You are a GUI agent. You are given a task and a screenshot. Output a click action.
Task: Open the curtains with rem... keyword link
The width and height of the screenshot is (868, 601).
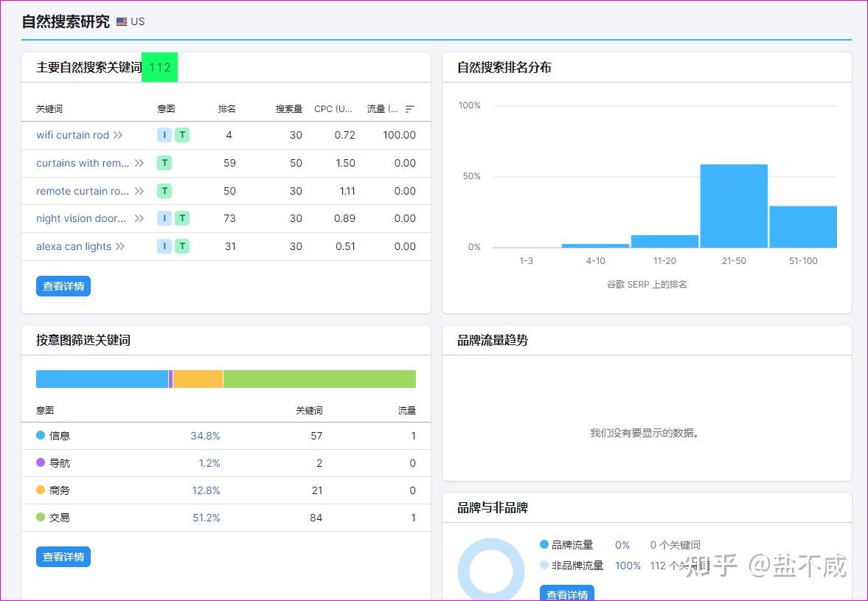(83, 163)
